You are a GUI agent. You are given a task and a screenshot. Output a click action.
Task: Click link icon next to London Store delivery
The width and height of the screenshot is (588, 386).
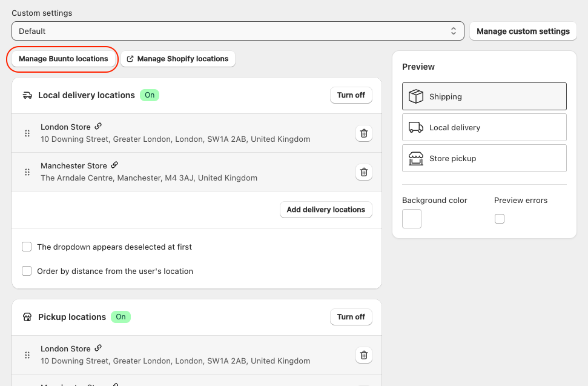point(98,127)
